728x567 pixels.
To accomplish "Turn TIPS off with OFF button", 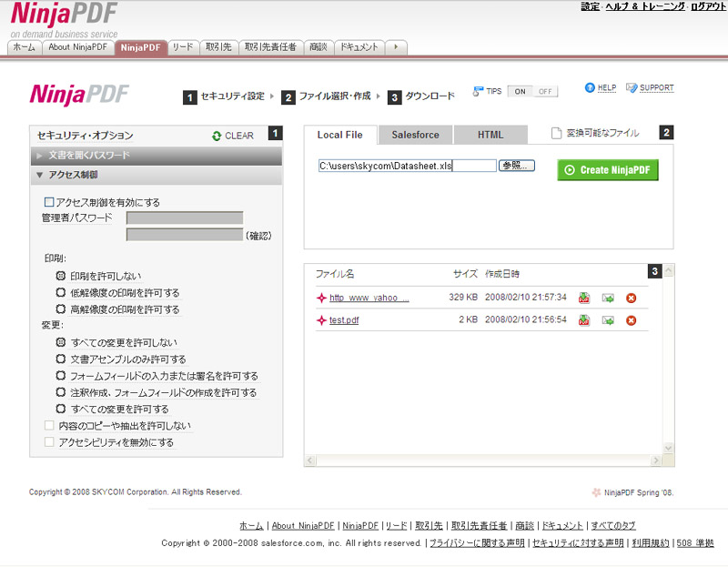I will [x=545, y=92].
